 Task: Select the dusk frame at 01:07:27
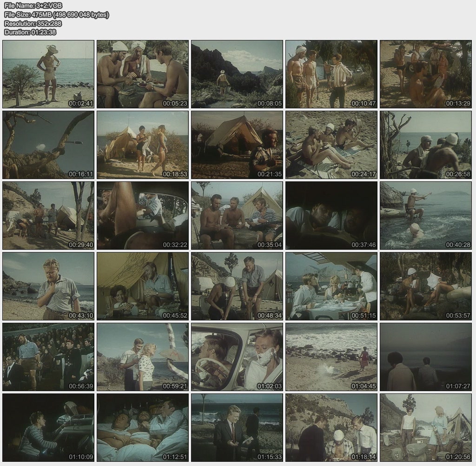point(426,357)
